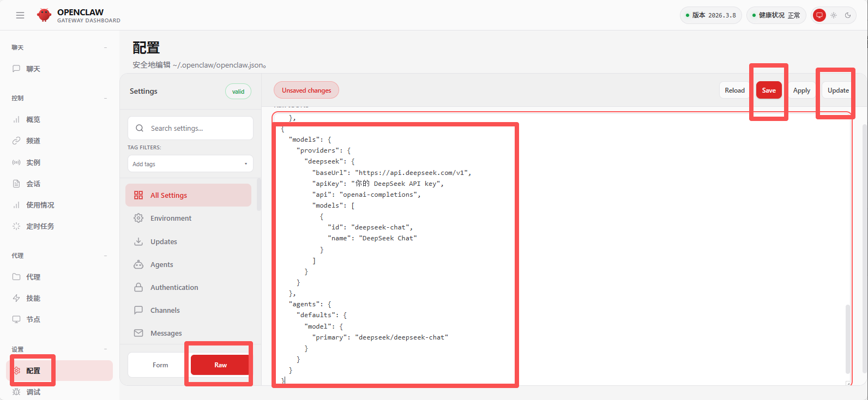This screenshot has width=868, height=400.
Task: Switch config editor to Form mode
Action: [160, 365]
